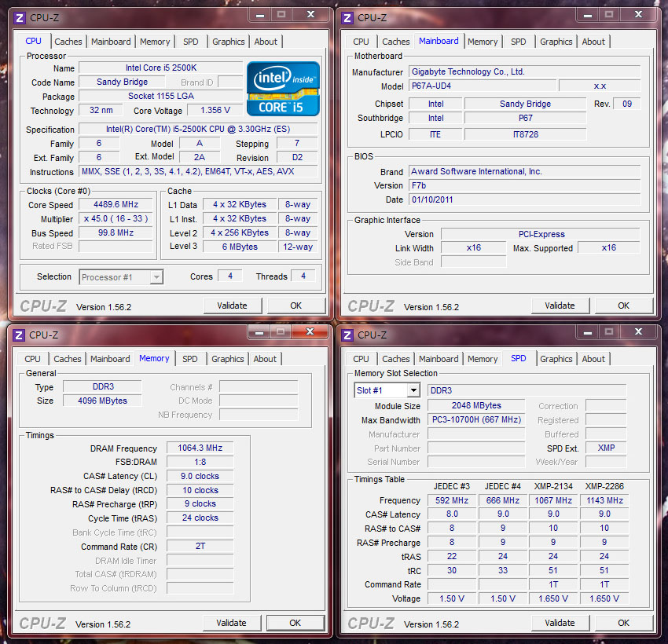Click the Core Speed value 4489.6 MHz
Image resolution: width=668 pixels, height=644 pixels.
(116, 204)
